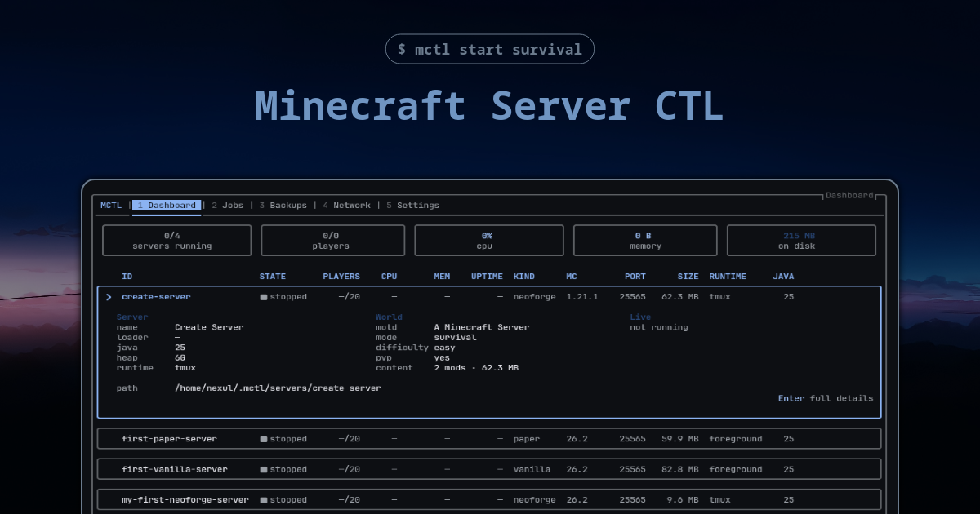Image resolution: width=980 pixels, height=514 pixels.
Task: Click the PORT column header
Action: [635, 277]
